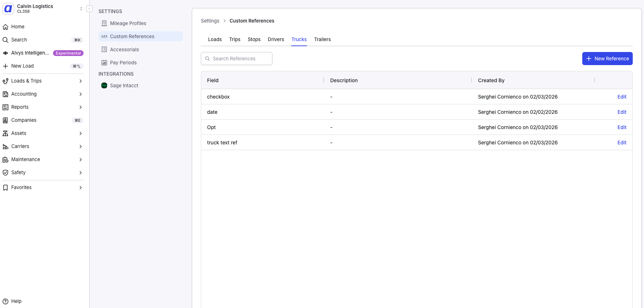Expand the Maintenance menu chevron
This screenshot has height=308, width=644.
81,160
